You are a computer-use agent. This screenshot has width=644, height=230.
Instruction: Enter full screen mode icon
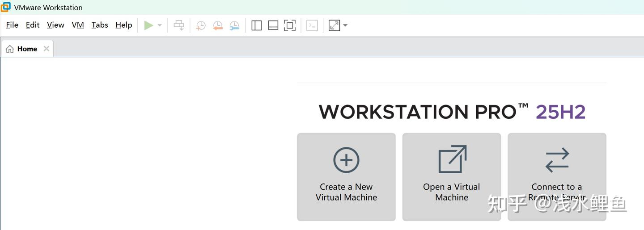(x=290, y=25)
